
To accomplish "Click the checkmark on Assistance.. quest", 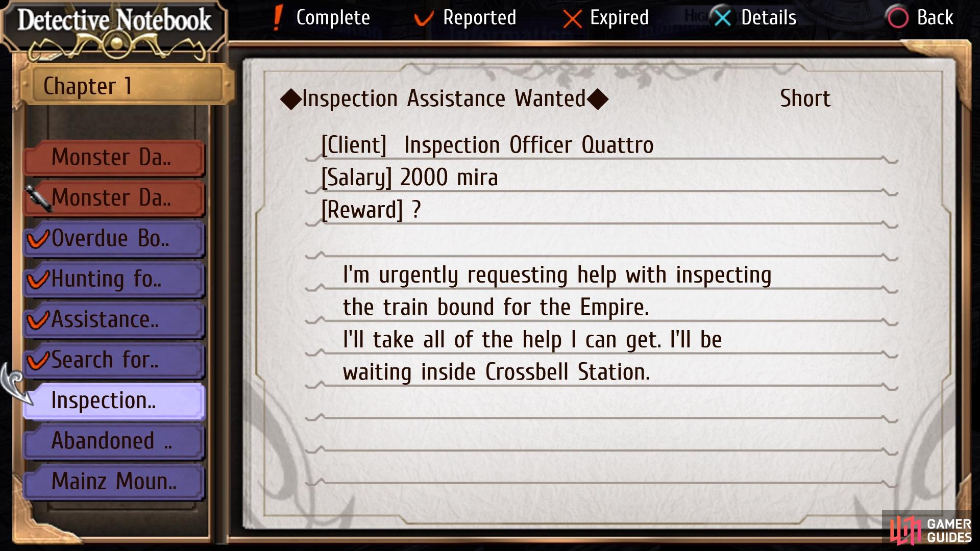I will (38, 320).
